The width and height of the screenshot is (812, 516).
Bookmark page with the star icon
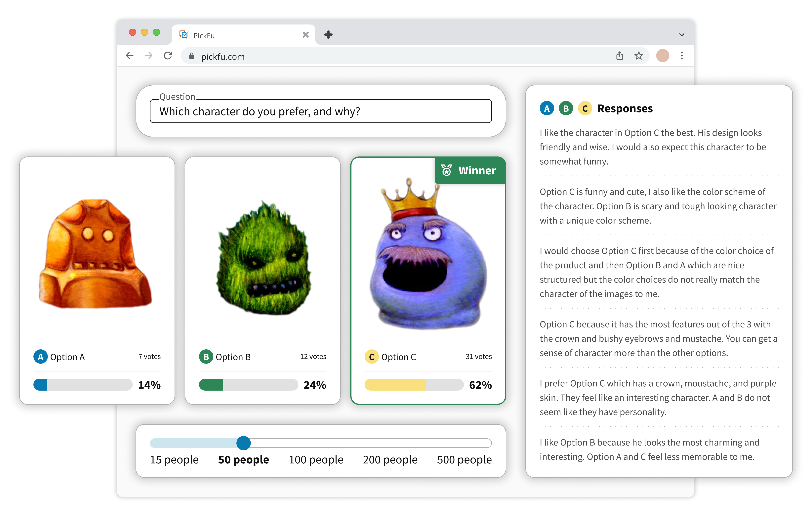(x=639, y=56)
